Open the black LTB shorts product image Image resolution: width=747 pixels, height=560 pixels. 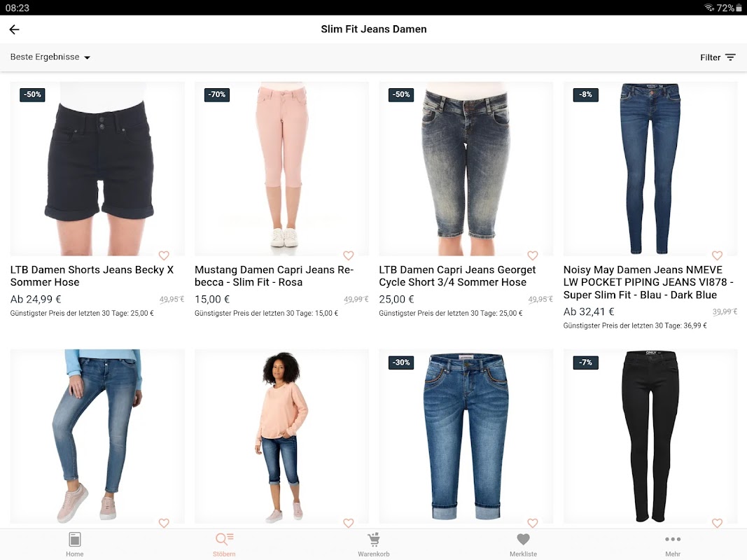[x=97, y=169]
